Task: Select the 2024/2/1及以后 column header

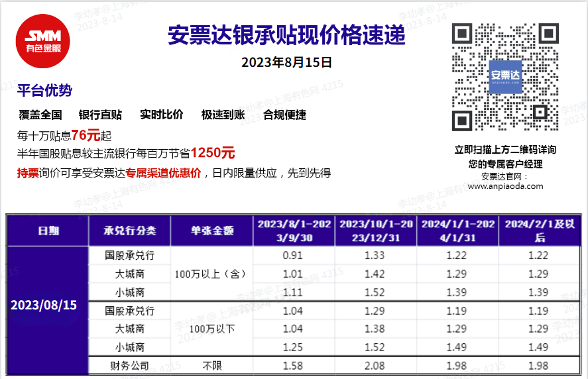Action: point(540,231)
